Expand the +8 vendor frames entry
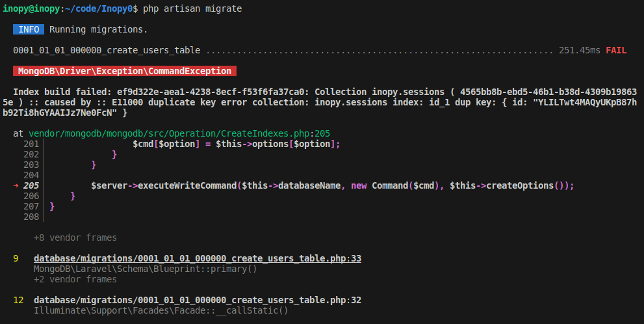Screen dimensions: 644x324 point(75,237)
